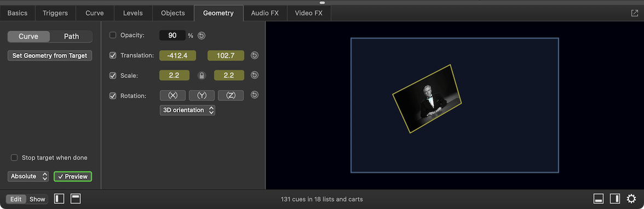Toggle the left sidebar panel icon
Viewport: 644px width, 209px height.
click(60, 199)
